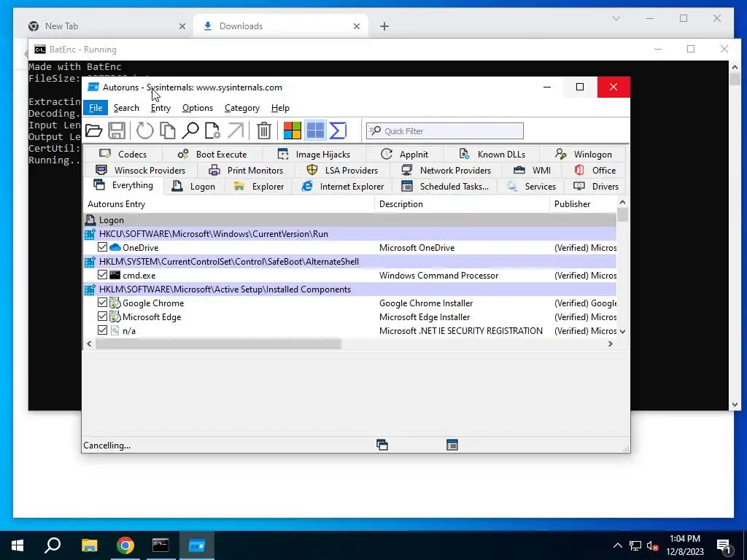Switch to the Codecs tab
The width and height of the screenshot is (747, 560).
click(123, 154)
